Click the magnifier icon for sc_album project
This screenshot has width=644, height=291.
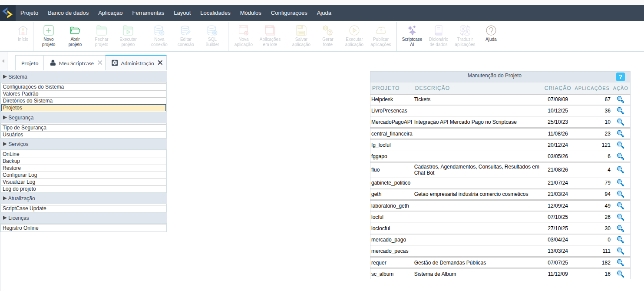pos(620,274)
